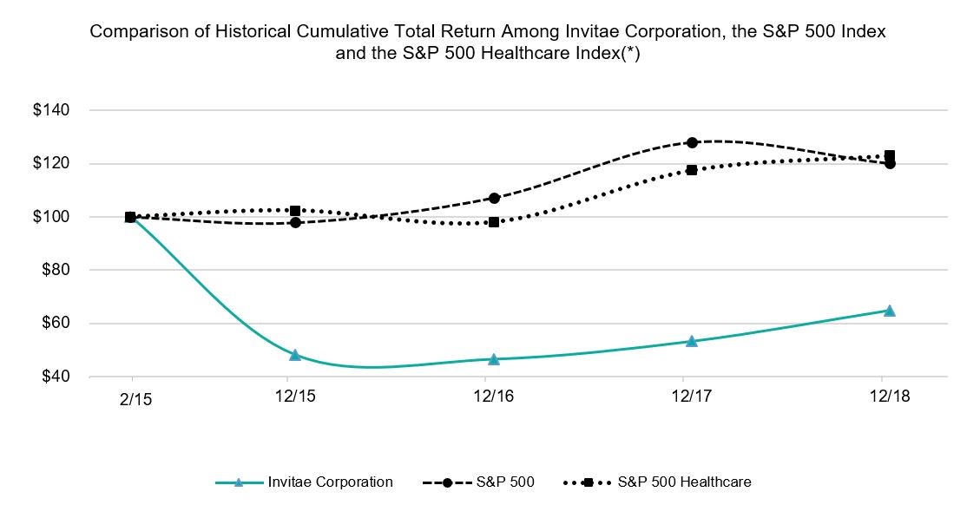Click S&P 500 circle marker at 12/16

494,198
